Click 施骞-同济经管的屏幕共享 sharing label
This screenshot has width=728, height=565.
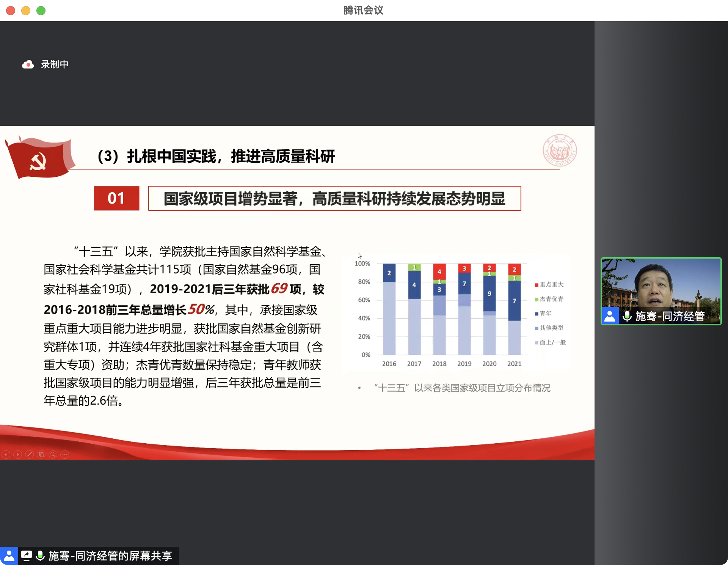(110, 556)
